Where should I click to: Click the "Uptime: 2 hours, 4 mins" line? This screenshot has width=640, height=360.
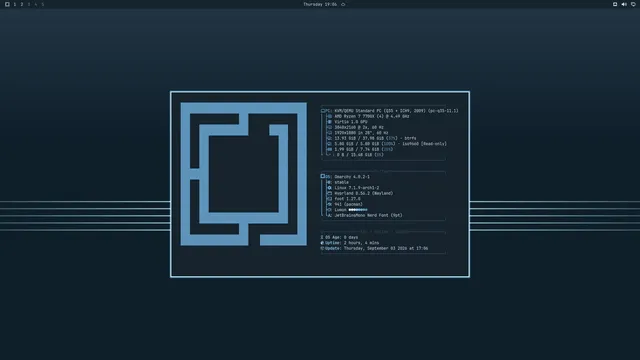[350, 242]
